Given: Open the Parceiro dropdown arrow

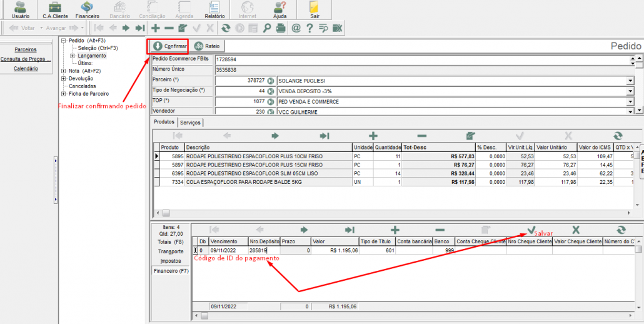Looking at the screenshot, I should click(630, 81).
